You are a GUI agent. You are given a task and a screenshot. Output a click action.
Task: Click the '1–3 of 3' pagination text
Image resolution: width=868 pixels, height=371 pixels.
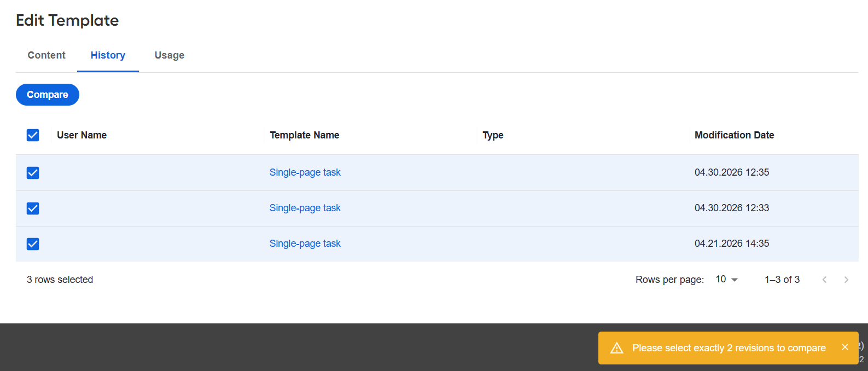[782, 280]
